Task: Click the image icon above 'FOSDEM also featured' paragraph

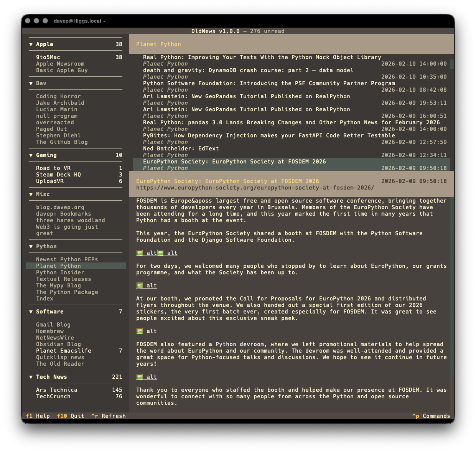Action: point(140,331)
